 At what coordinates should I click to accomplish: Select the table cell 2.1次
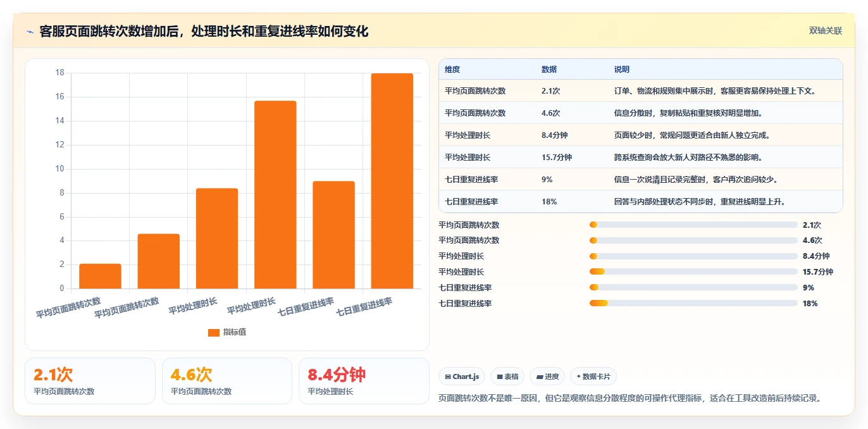tap(550, 91)
